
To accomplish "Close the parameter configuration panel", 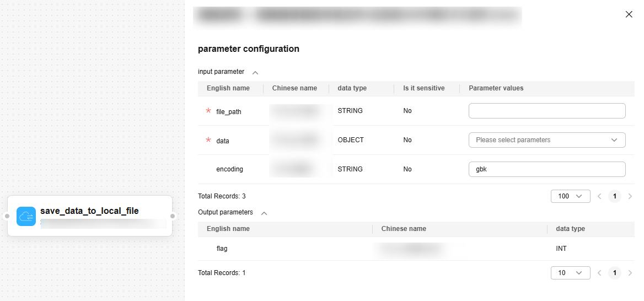I will point(629,14).
